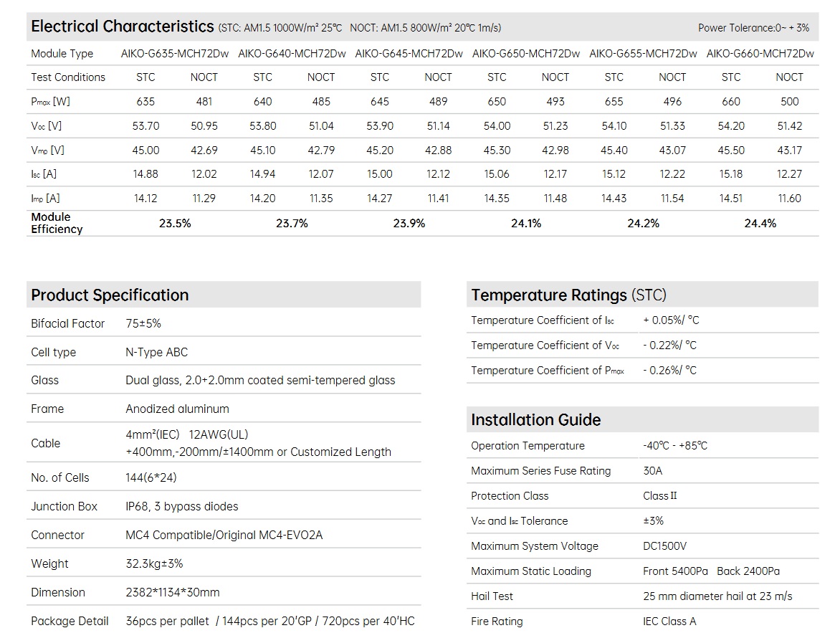The width and height of the screenshot is (840, 633).
Task: Select Cell type value 'N-Type ABC'
Action: [x=156, y=352]
